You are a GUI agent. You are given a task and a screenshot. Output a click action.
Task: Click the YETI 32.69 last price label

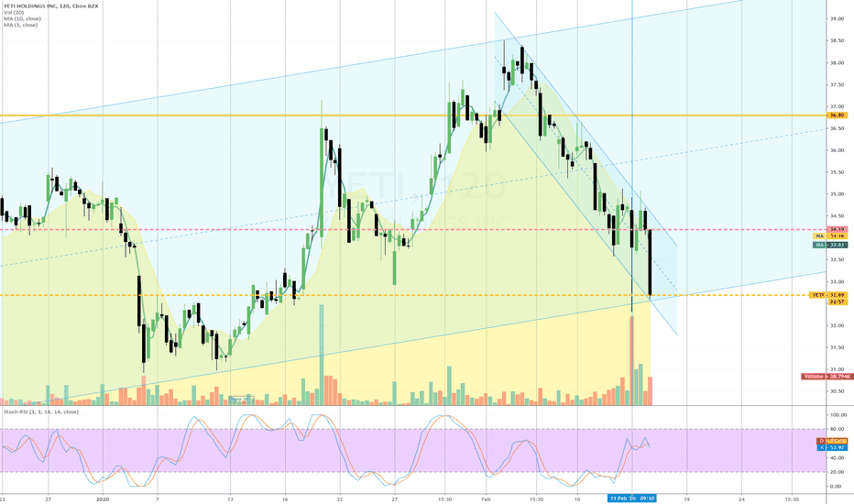pos(827,295)
